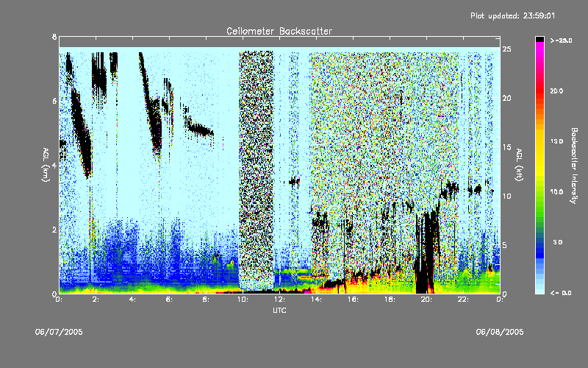
Task: Click the '14:' hour label on UTC axis
Action: tap(316, 300)
